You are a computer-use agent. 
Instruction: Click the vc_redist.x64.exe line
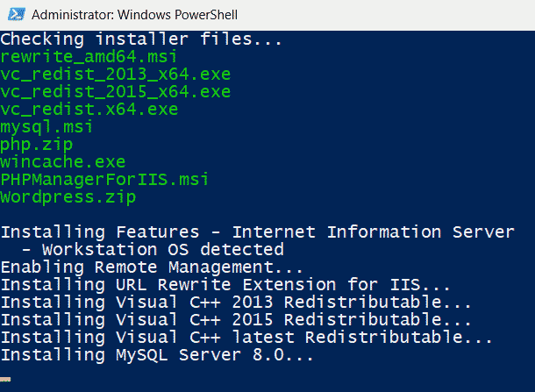[x=89, y=109]
